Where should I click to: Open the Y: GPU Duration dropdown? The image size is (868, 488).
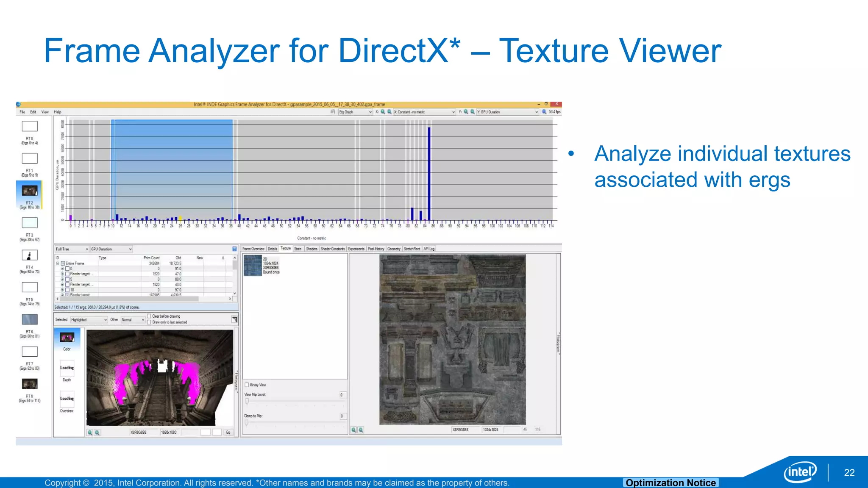pyautogui.click(x=507, y=112)
